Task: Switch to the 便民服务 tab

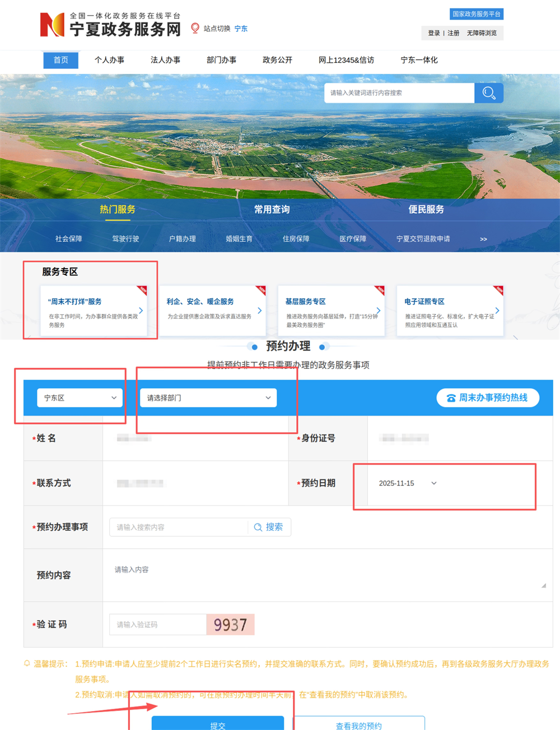Action: tap(426, 209)
